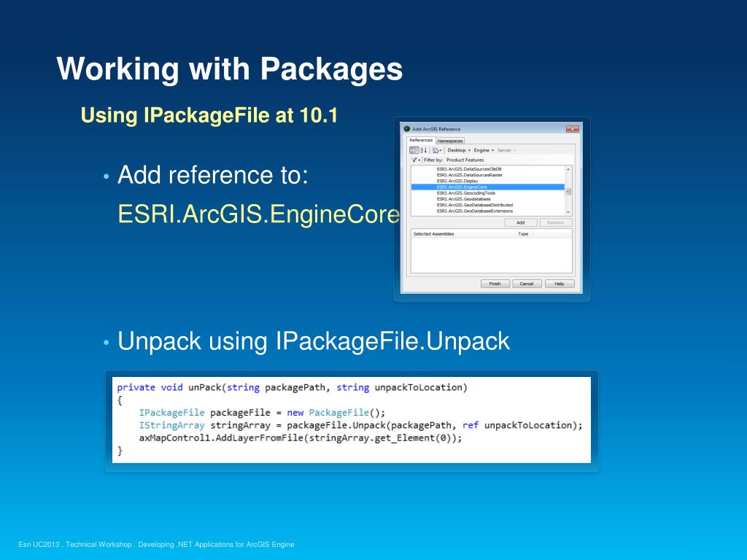
Task: Click the Cancel button
Action: coord(527,284)
